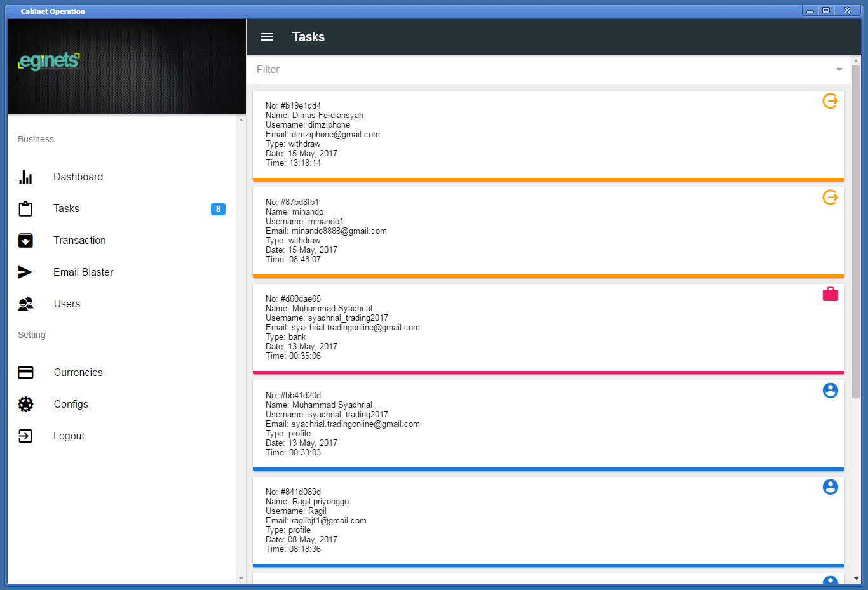
Task: Click profile icon on task #841d089d
Action: pyautogui.click(x=830, y=487)
